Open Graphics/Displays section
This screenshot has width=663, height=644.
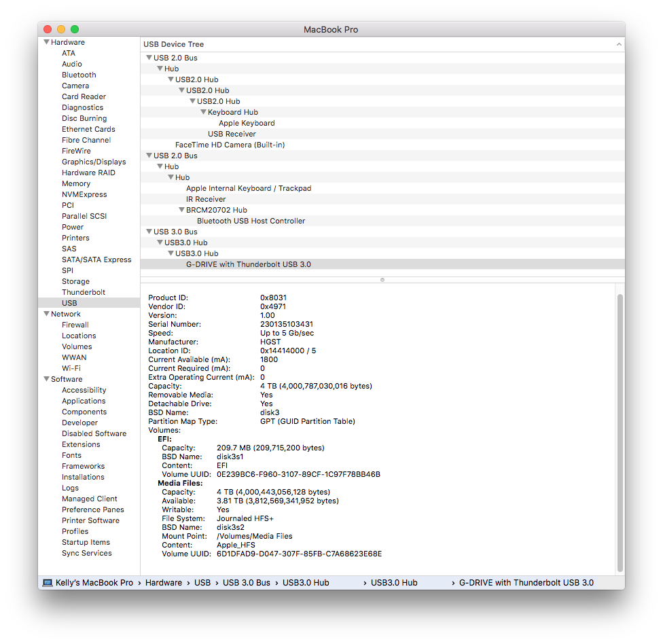pos(94,162)
